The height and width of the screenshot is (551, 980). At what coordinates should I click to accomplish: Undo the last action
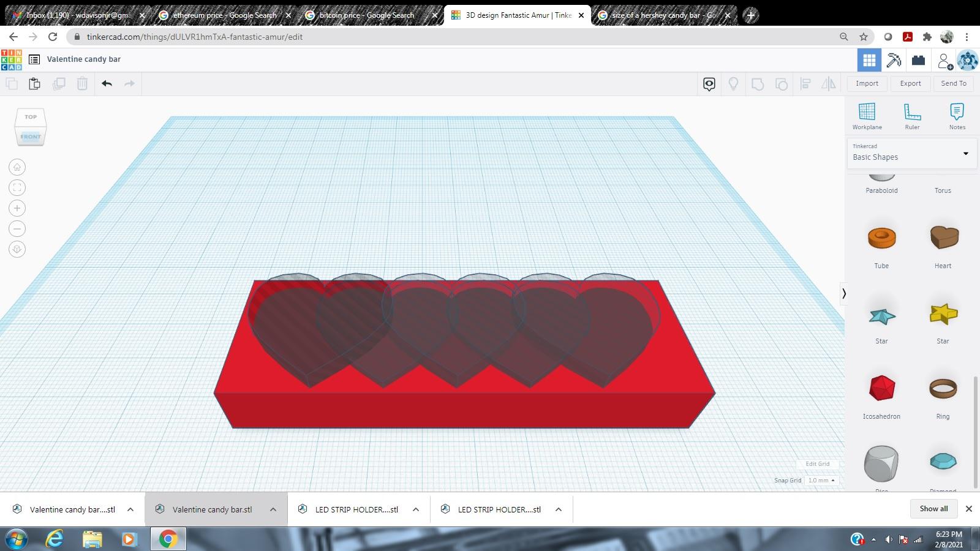point(106,83)
